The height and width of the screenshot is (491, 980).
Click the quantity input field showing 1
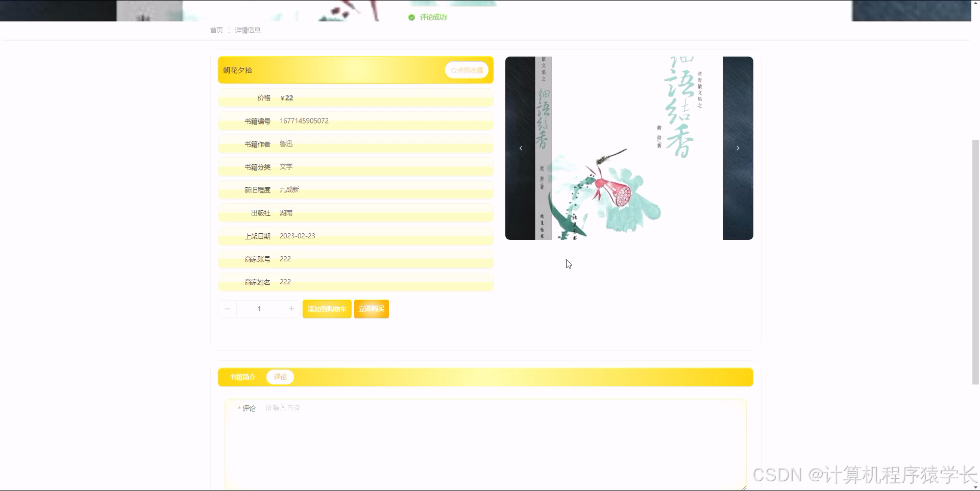pyautogui.click(x=259, y=309)
